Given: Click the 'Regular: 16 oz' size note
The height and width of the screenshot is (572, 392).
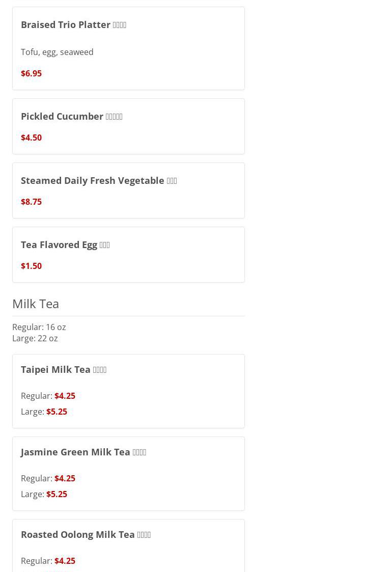Looking at the screenshot, I should click(39, 327).
